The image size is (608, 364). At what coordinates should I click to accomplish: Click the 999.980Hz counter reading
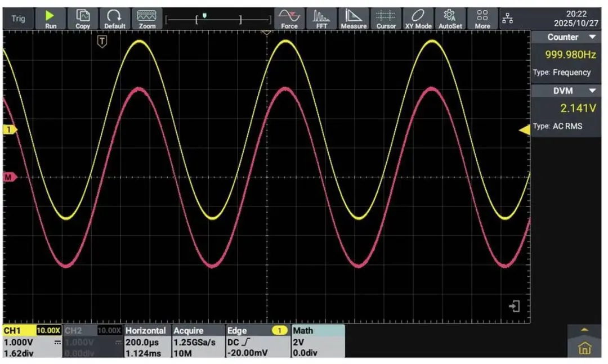click(570, 55)
